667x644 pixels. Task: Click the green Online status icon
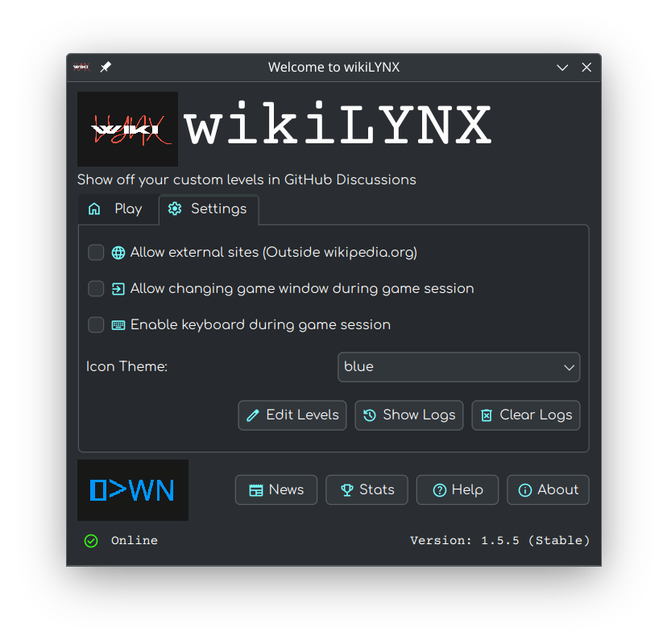coord(91,541)
